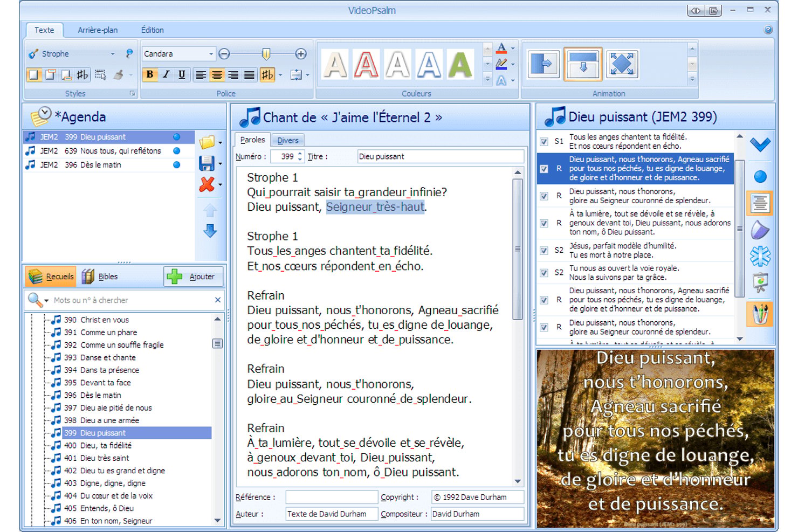This screenshot has height=532, width=798.
Task: Open the text outline effect dropdown
Action: pos(513,81)
